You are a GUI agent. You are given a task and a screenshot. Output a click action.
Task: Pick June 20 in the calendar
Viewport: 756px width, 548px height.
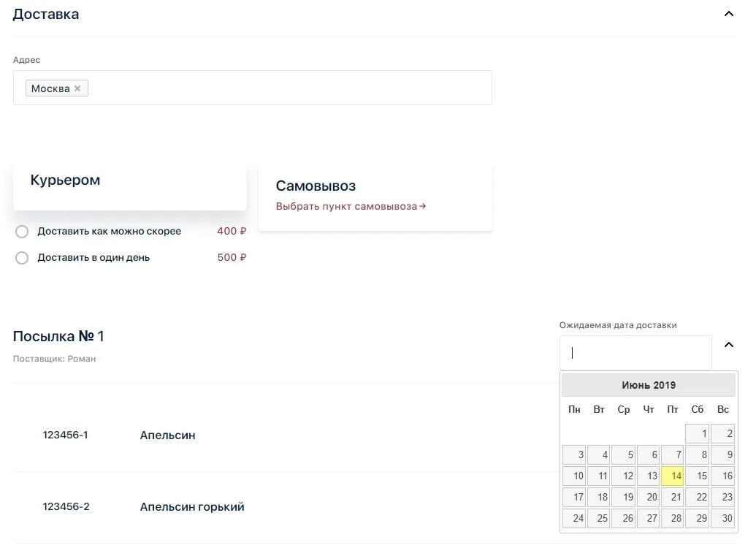648,497
